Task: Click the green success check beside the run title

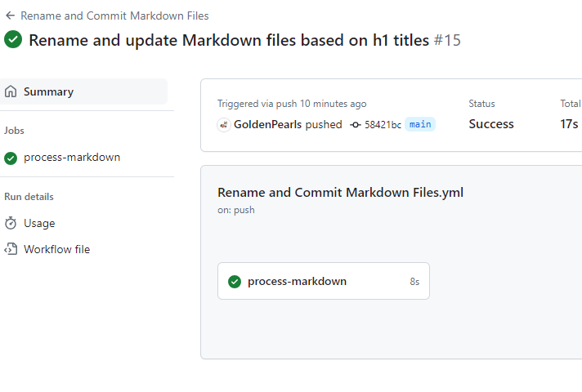Action: (13, 39)
